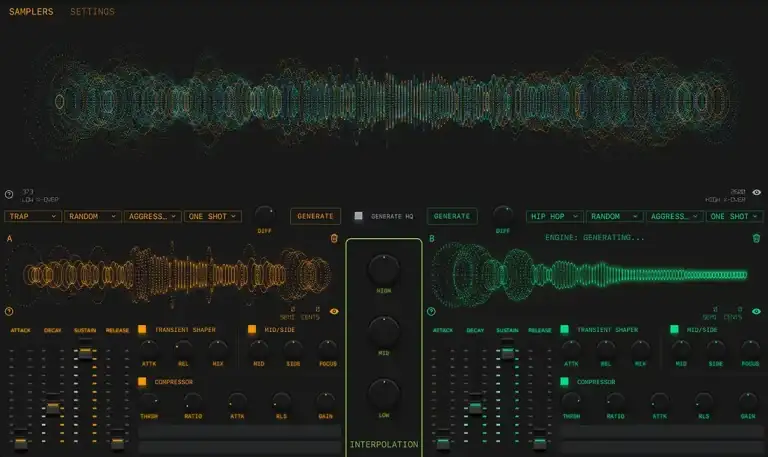This screenshot has height=457, width=768.
Task: Toggle sampler B's COMPRESSOR switch
Action: coord(564,381)
